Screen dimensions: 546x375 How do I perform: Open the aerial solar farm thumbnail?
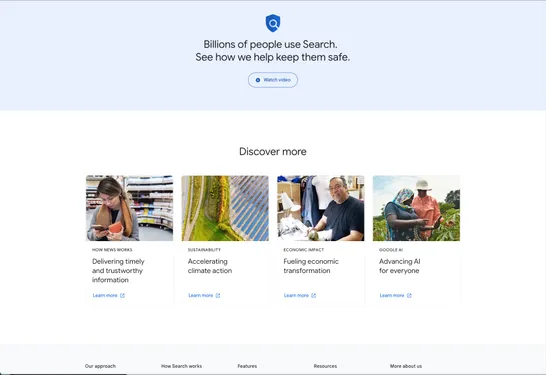[225, 208]
